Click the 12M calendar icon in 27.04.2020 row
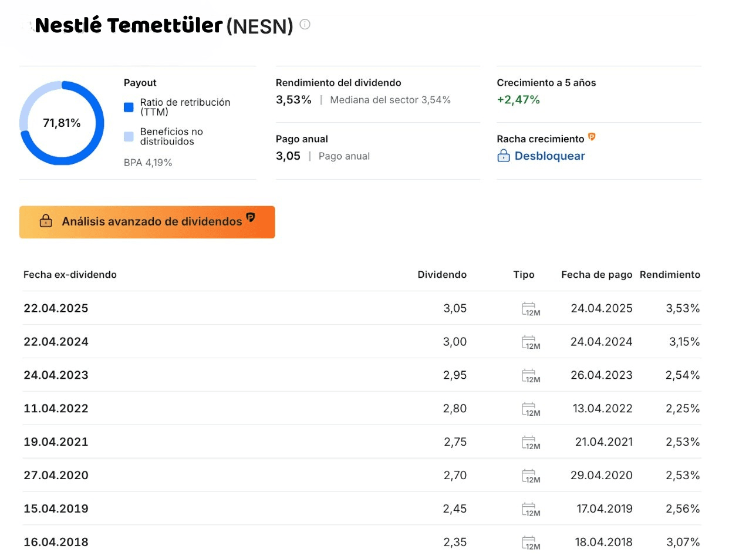Image resolution: width=756 pixels, height=559 pixels. (530, 475)
